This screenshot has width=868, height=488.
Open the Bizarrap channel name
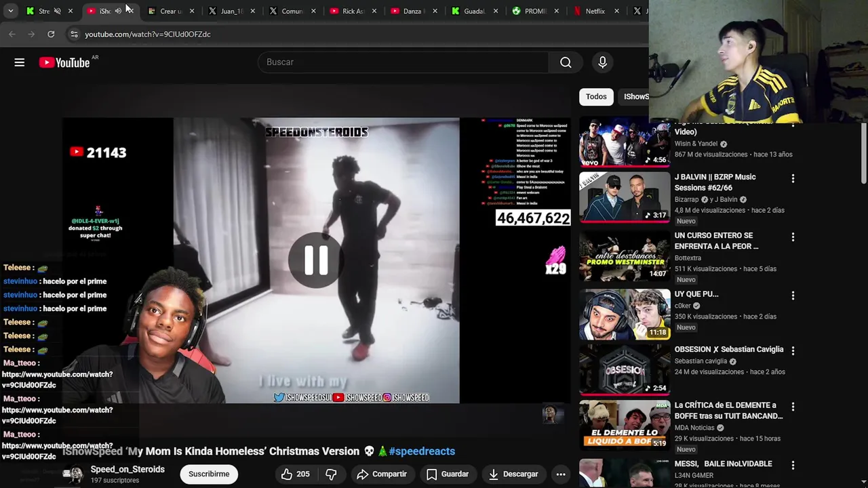[x=688, y=199]
